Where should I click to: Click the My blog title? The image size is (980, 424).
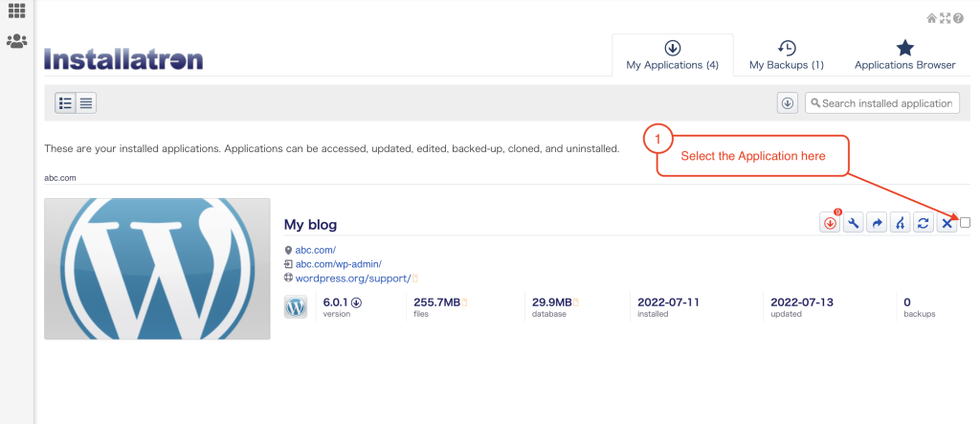(x=311, y=225)
